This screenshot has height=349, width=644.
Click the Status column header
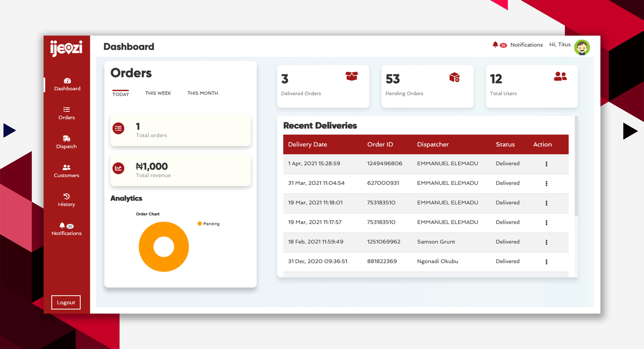point(505,144)
